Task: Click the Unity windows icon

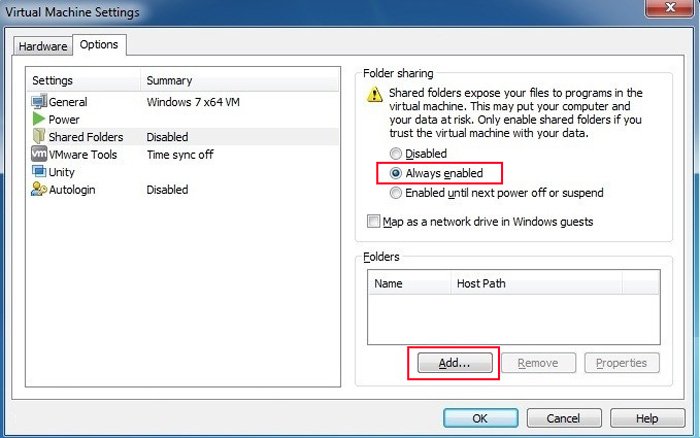Action: (39, 171)
